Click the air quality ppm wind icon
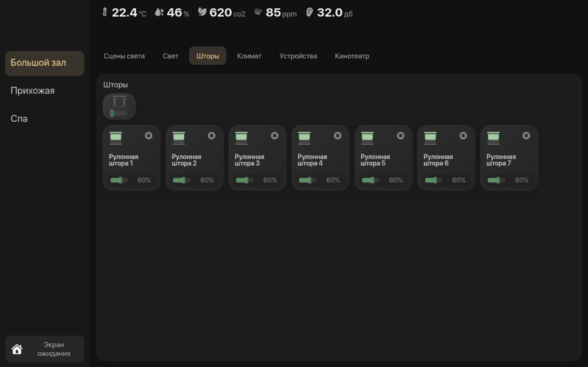This screenshot has width=588, height=367. point(258,12)
